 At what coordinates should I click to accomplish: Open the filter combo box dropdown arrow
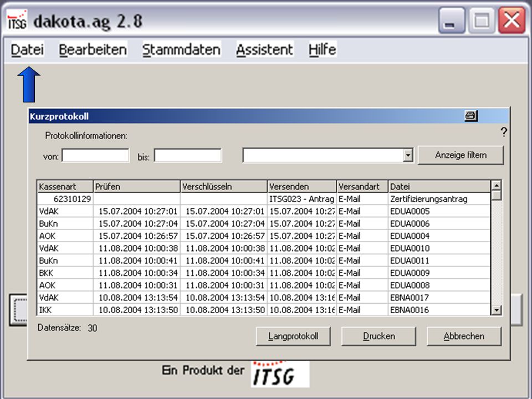click(408, 155)
